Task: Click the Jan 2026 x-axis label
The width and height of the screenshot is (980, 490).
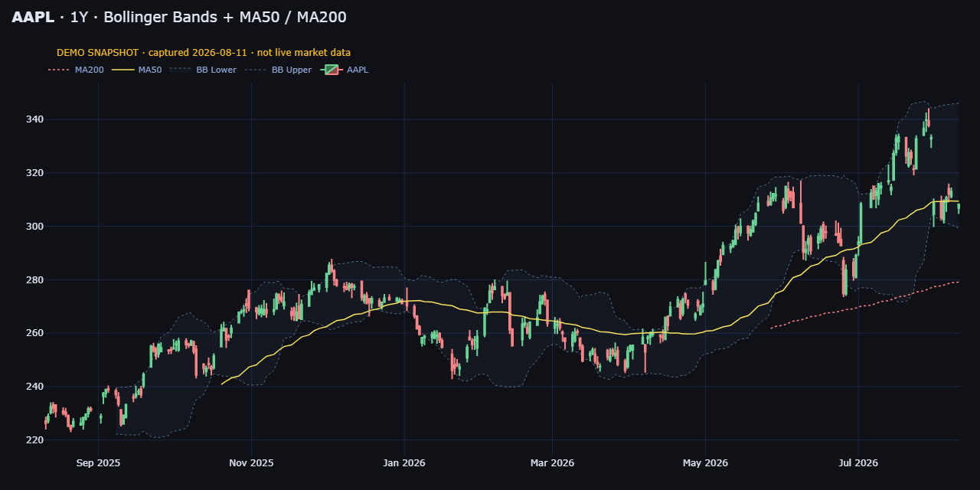Action: pos(404,463)
